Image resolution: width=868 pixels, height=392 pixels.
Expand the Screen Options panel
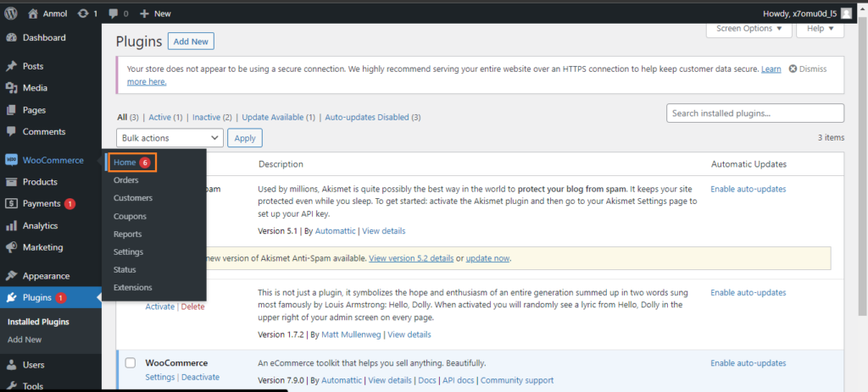point(749,28)
